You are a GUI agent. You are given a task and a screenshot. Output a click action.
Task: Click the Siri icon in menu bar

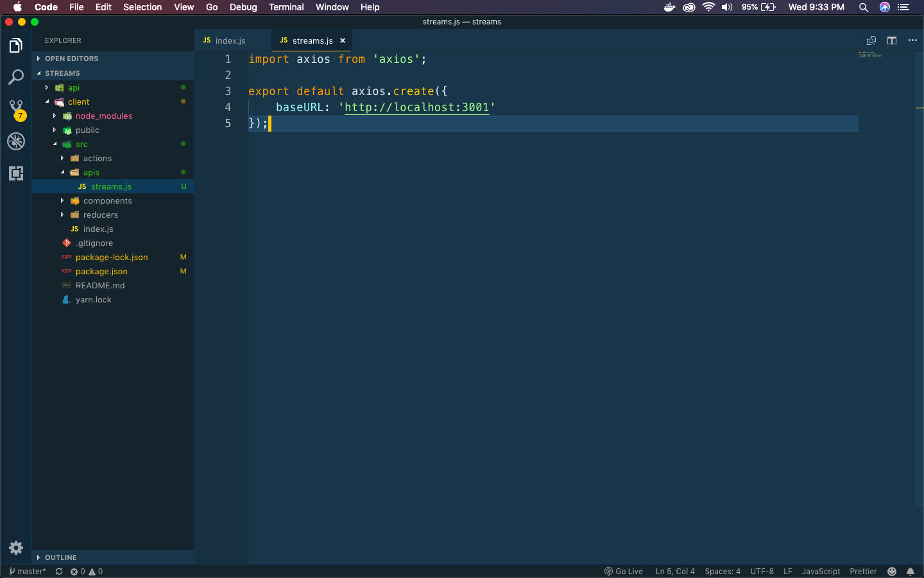[885, 7]
